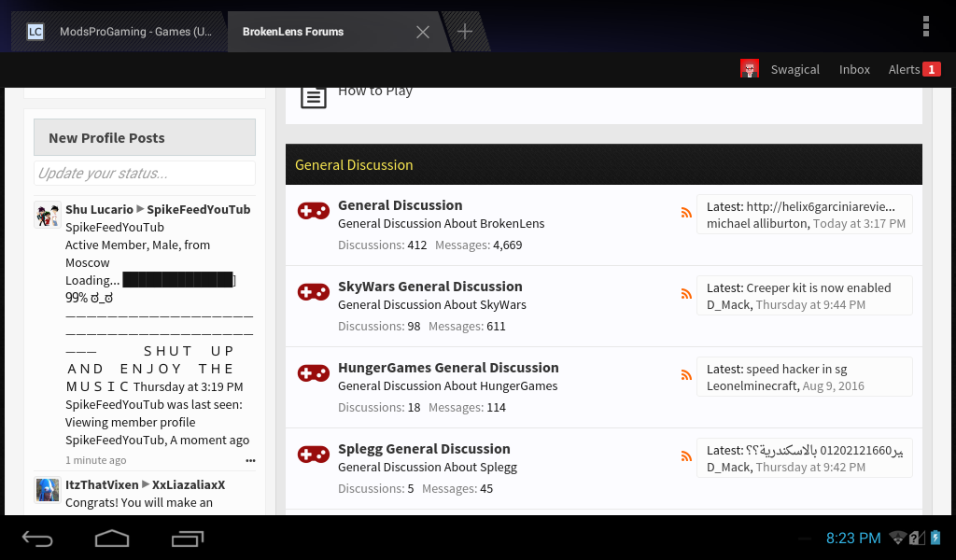956x560 pixels.
Task: Click the SkyWars General Discussion gamepad icon
Action: (314, 292)
